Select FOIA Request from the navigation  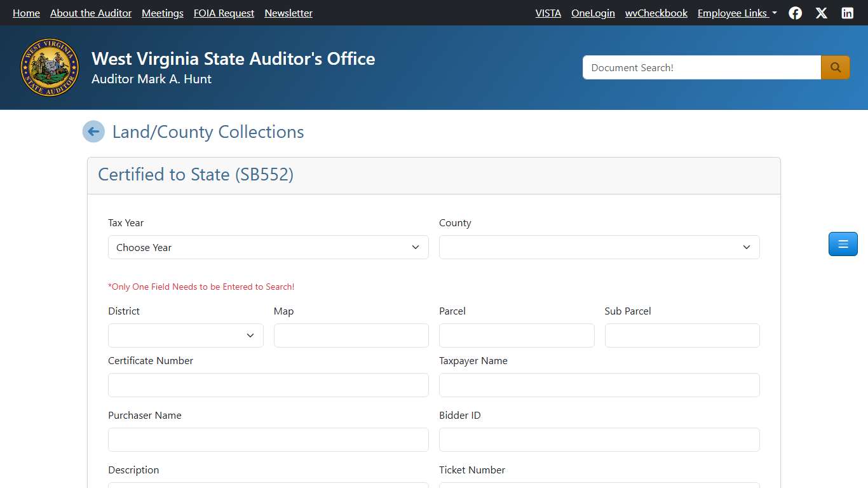(x=224, y=13)
